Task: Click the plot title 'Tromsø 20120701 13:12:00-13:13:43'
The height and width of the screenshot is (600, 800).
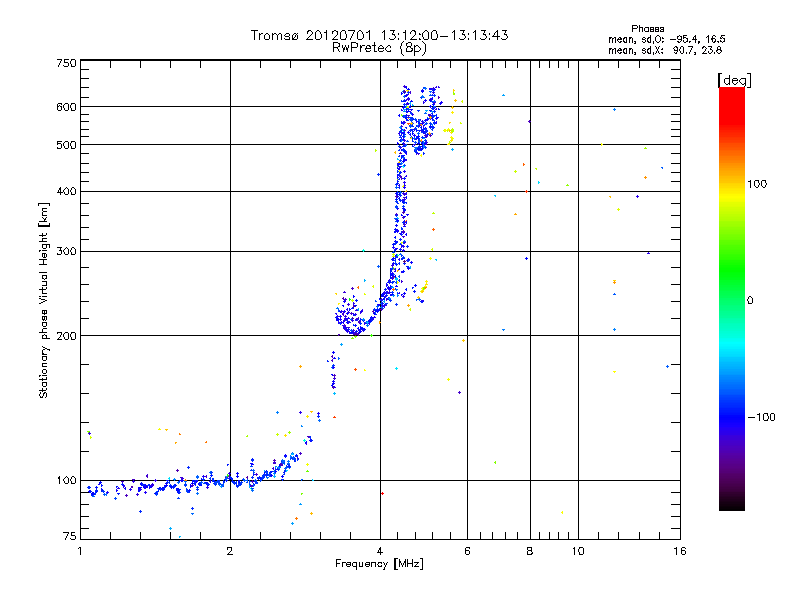Action: 379,35
